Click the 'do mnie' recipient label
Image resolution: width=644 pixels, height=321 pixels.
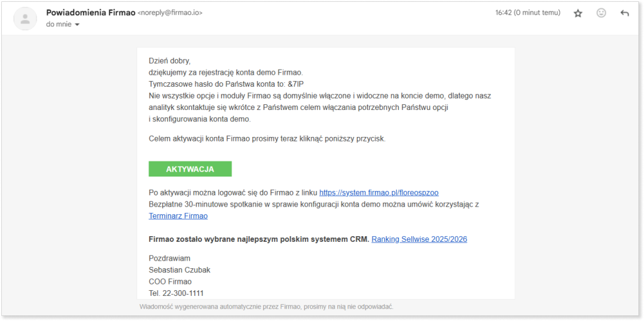pyautogui.click(x=58, y=24)
